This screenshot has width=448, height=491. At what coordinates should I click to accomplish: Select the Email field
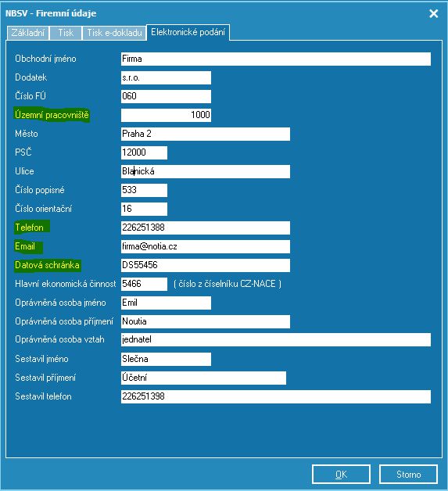[206, 246]
